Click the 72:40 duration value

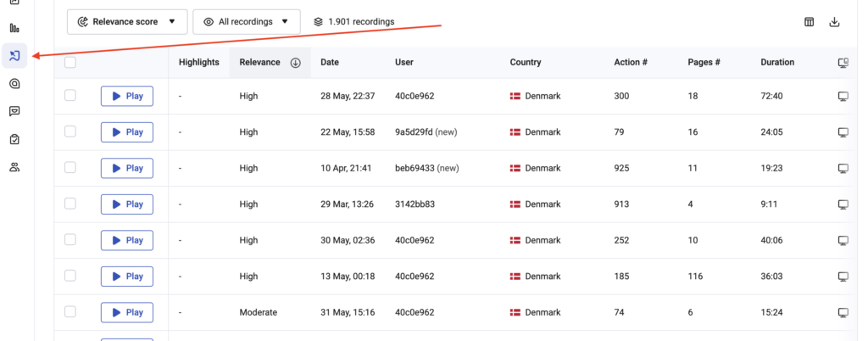(771, 97)
